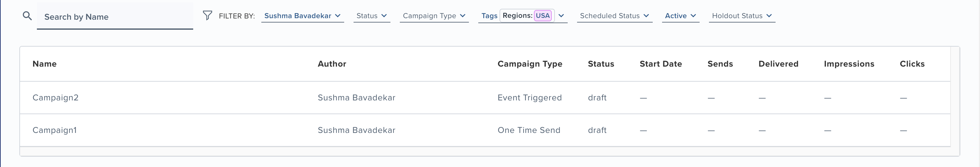Focus the Search by Name field
The width and height of the screenshot is (980, 167).
point(115,16)
